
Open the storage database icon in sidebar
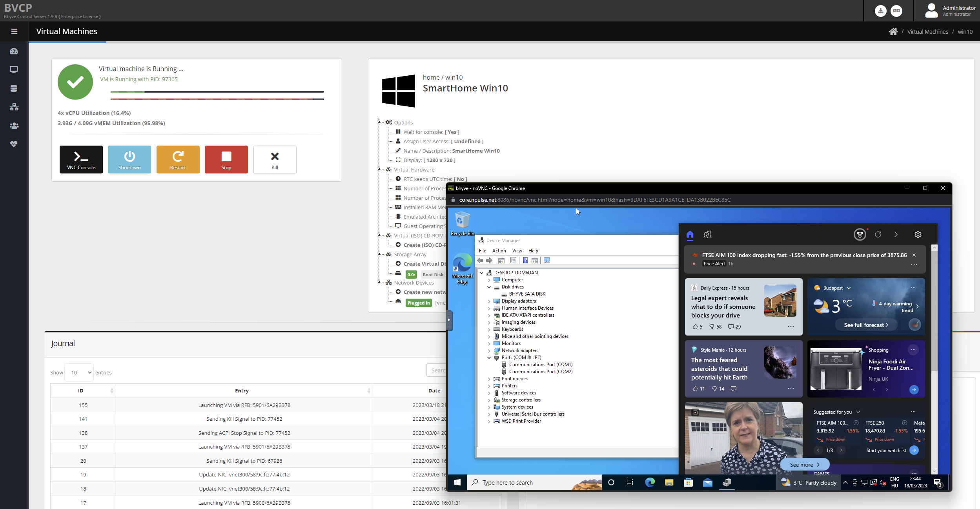tap(14, 88)
